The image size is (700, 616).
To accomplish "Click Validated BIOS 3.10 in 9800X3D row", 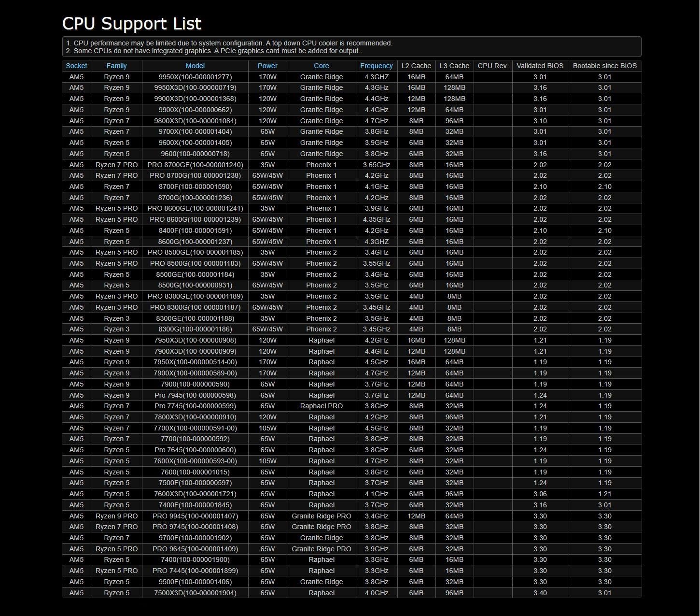I will pos(540,121).
